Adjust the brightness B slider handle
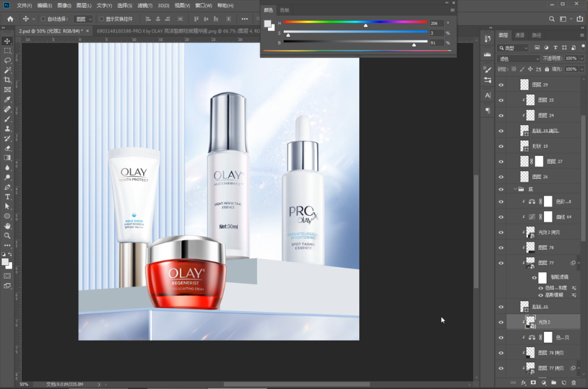 pos(414,45)
